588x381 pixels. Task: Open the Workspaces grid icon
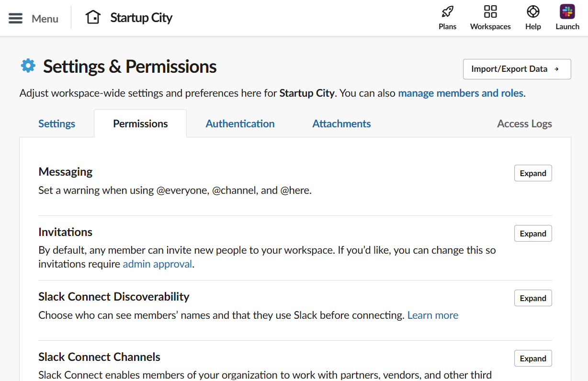[490, 11]
